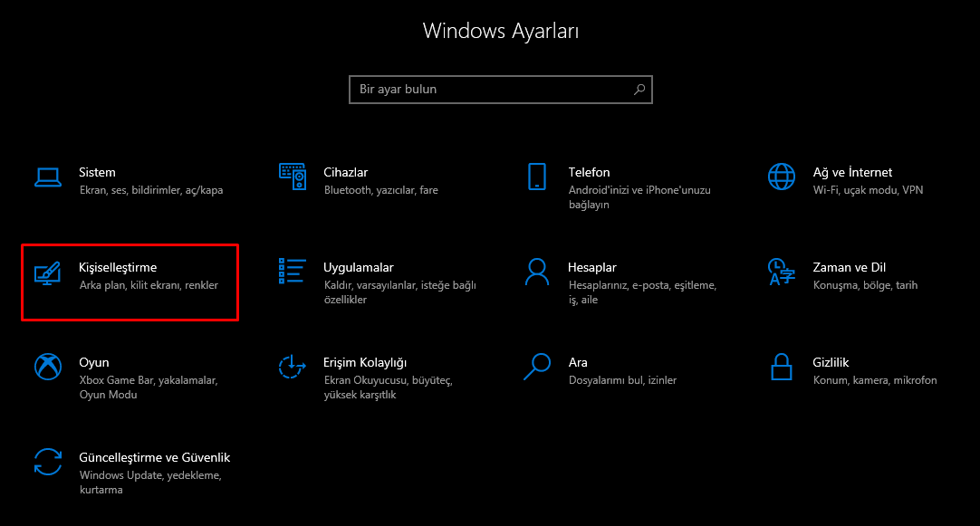
Task: Open the Sistem laptop icon
Action: (x=48, y=177)
